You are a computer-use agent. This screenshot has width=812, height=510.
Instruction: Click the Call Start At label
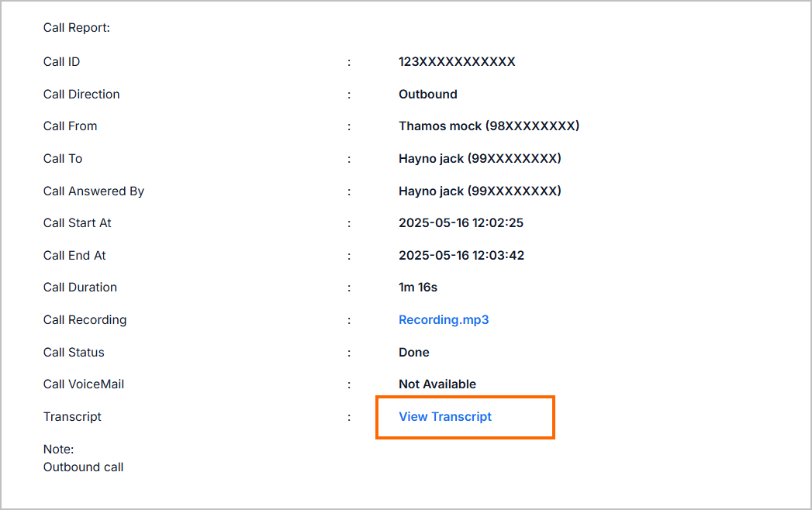click(77, 222)
